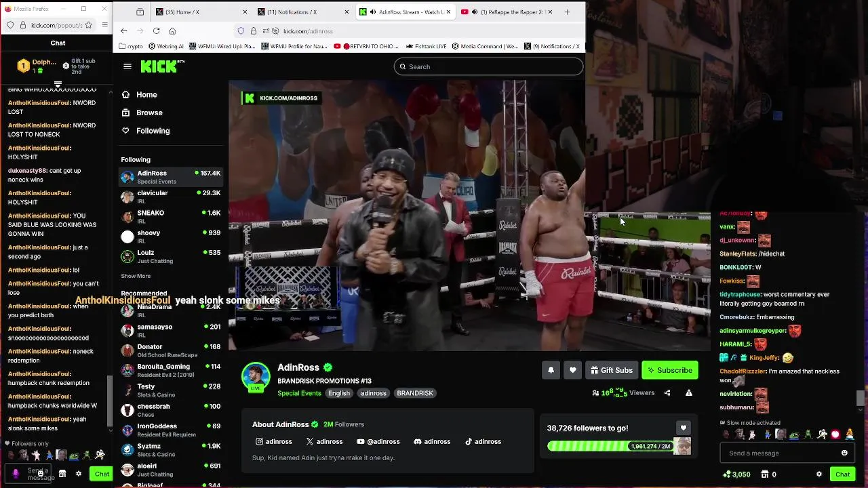
Task: Share the AdinRoss stream
Action: (667, 393)
